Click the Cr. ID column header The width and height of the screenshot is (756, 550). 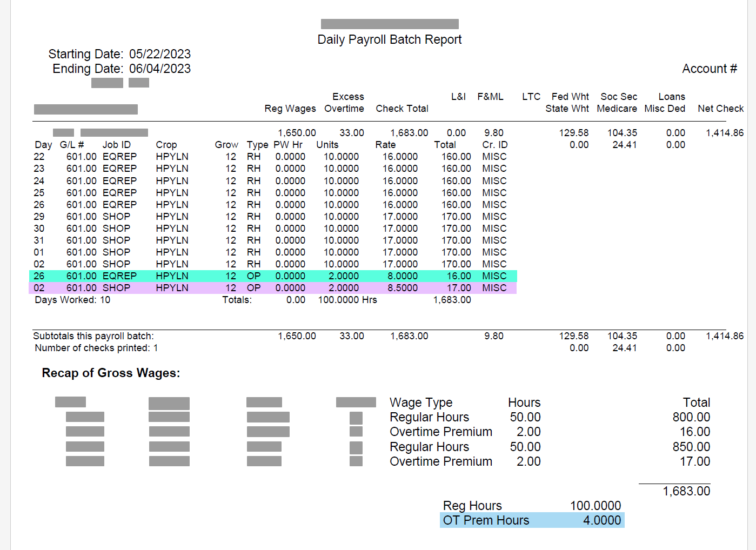click(x=494, y=145)
